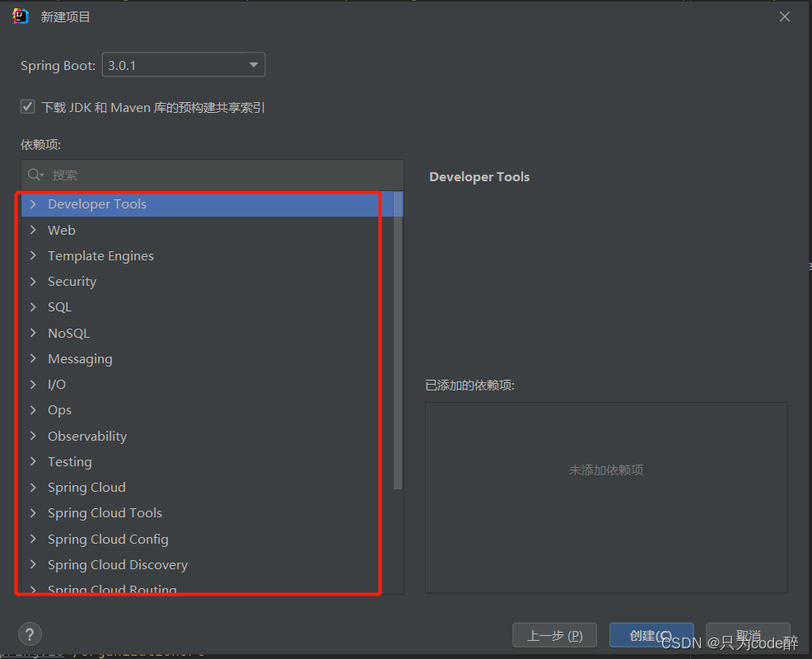
Task: Expand the Template Engines chevron
Action: click(33, 255)
